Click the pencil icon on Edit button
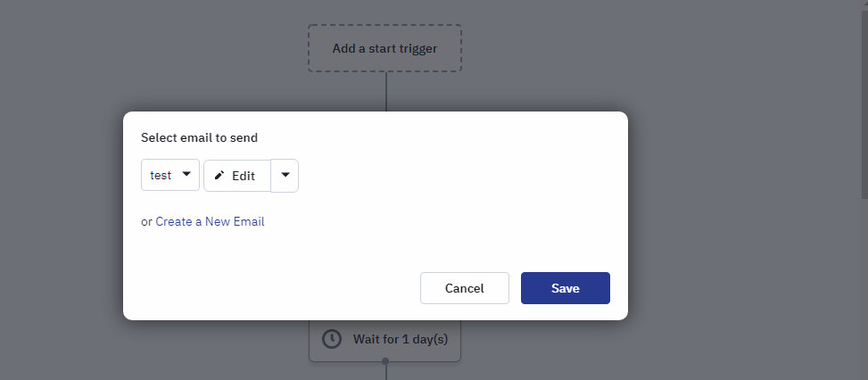Screen dimensions: 868x380 [x=219, y=176]
